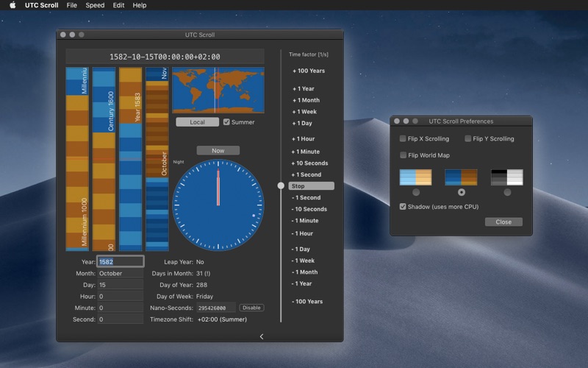
Task: Set time factor to + 1 Day
Action: pos(302,123)
